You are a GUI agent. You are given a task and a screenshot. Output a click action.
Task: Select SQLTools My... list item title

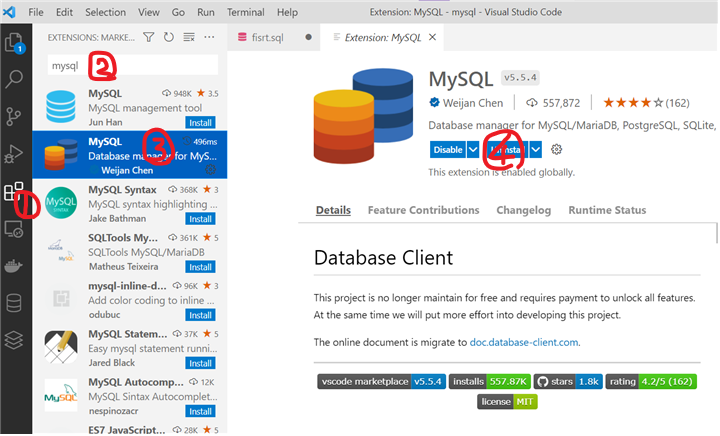123,238
